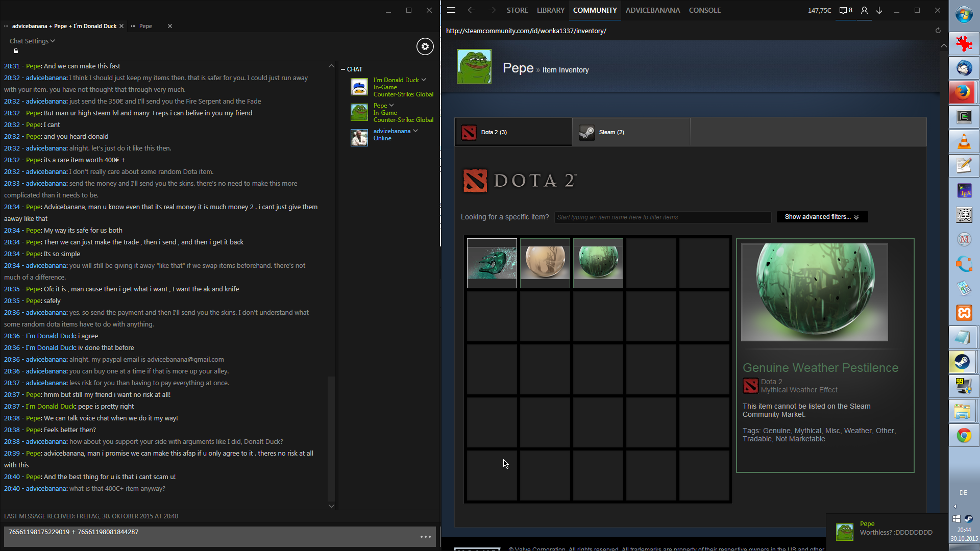Launch Firefox from the taskbar
This screenshot has width=980, height=551.
click(x=964, y=92)
